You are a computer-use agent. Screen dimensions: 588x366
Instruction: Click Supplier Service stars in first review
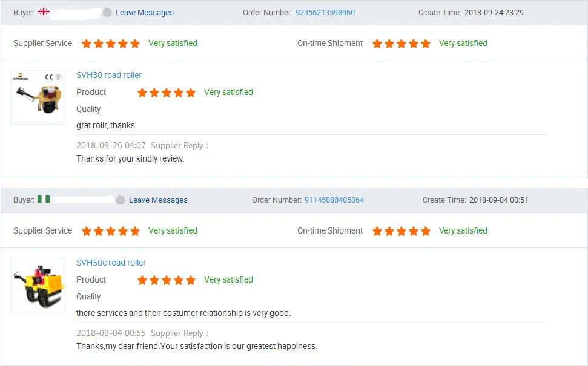(x=111, y=44)
